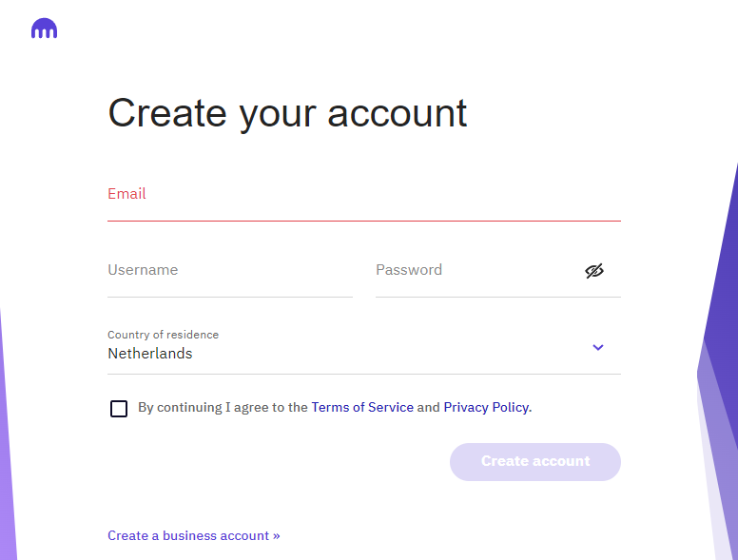Click the Create account button

[x=535, y=462]
